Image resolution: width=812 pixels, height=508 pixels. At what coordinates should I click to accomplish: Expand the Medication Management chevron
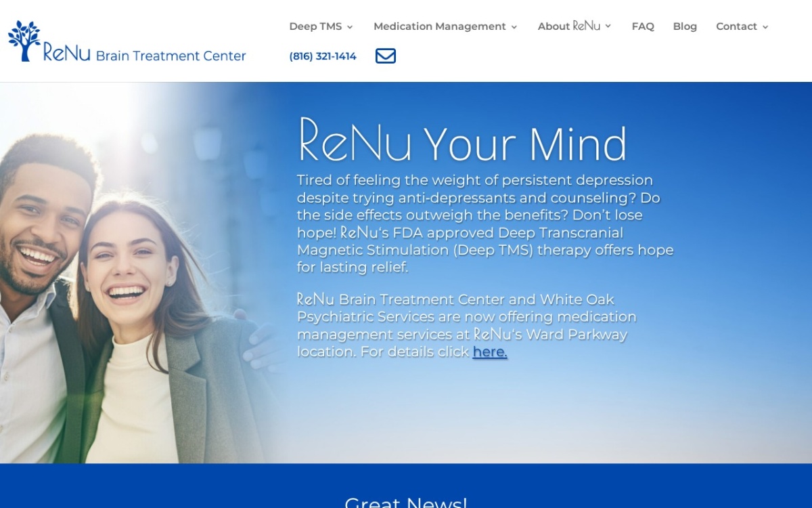point(514,27)
